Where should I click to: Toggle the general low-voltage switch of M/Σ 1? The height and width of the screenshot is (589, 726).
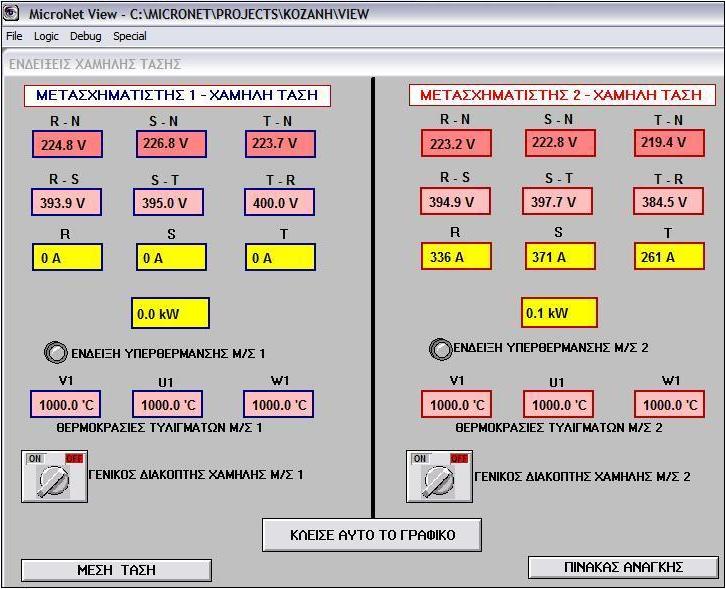[x=54, y=476]
